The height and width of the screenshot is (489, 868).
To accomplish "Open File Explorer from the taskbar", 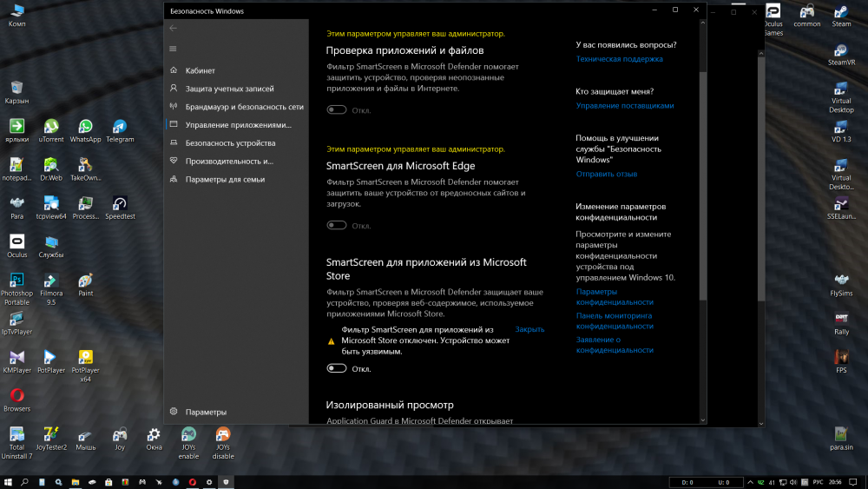I will coord(75,482).
